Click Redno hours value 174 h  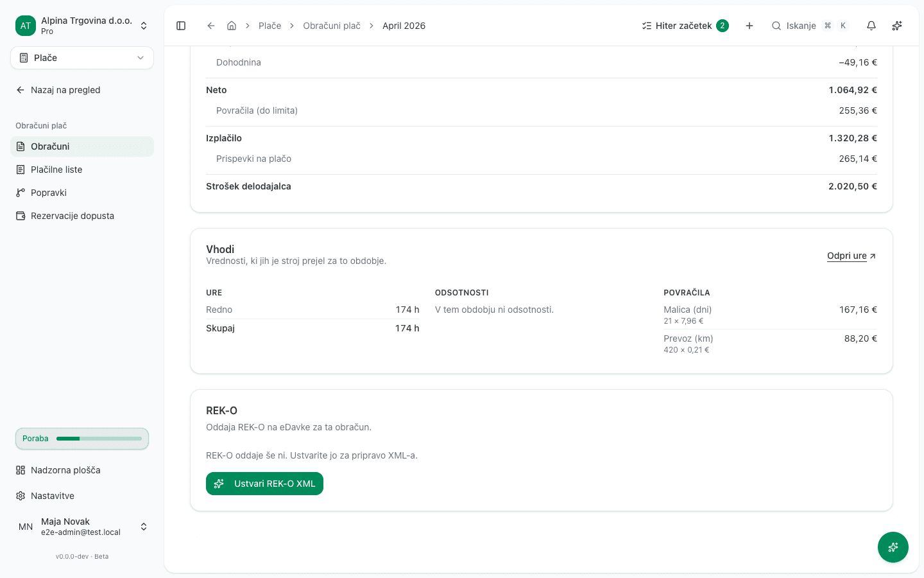click(x=407, y=310)
